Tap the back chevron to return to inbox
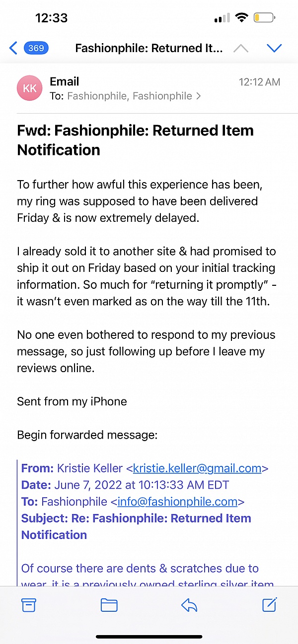This screenshot has width=298, height=644. tap(13, 48)
